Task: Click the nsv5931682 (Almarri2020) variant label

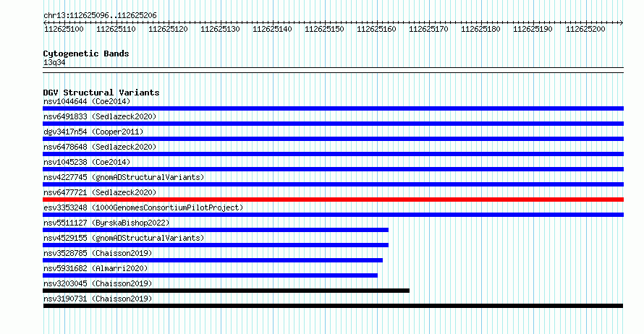Action: pos(96,268)
